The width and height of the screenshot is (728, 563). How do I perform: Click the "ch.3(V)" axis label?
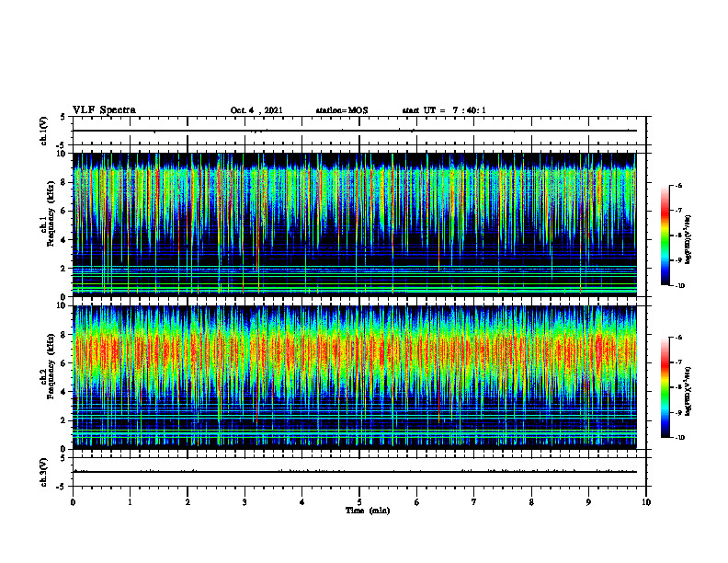click(43, 473)
